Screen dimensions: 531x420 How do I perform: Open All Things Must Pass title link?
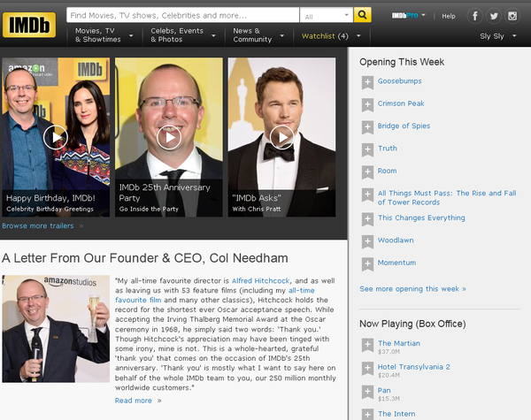(x=447, y=198)
